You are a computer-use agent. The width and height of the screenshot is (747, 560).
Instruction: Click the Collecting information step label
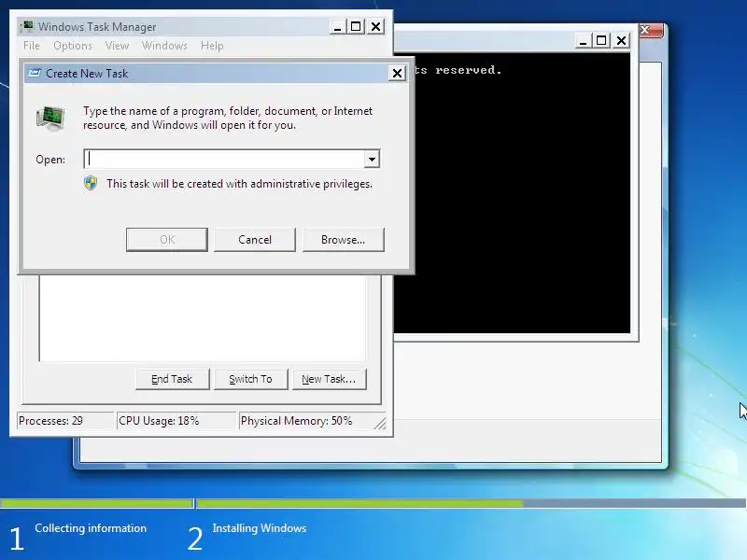coord(91,528)
